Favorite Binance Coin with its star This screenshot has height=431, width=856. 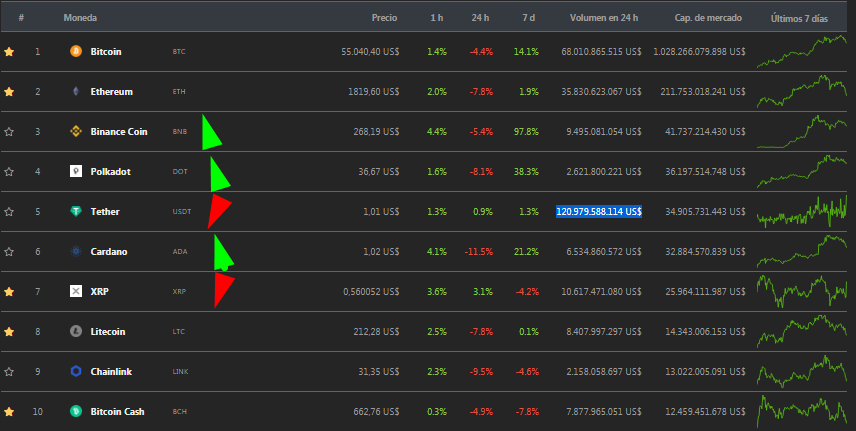click(x=9, y=131)
